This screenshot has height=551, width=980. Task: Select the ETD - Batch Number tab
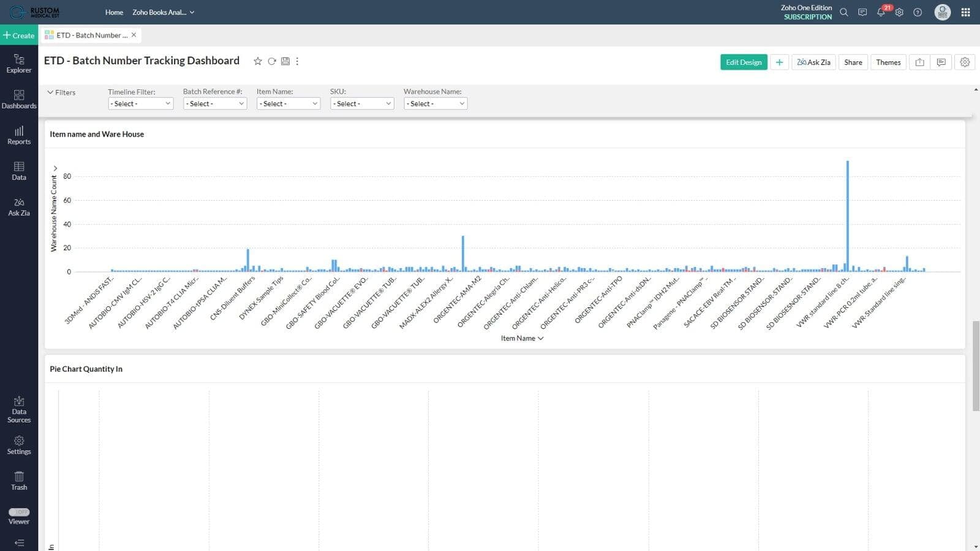pyautogui.click(x=91, y=36)
